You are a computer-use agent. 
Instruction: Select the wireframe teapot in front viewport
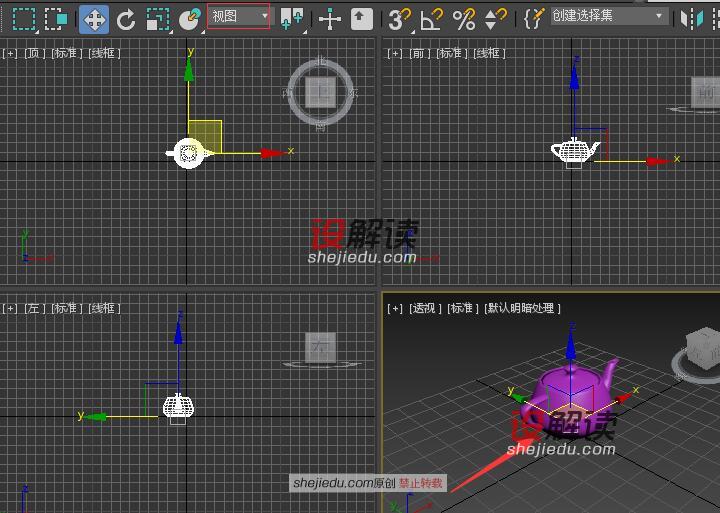coord(575,151)
